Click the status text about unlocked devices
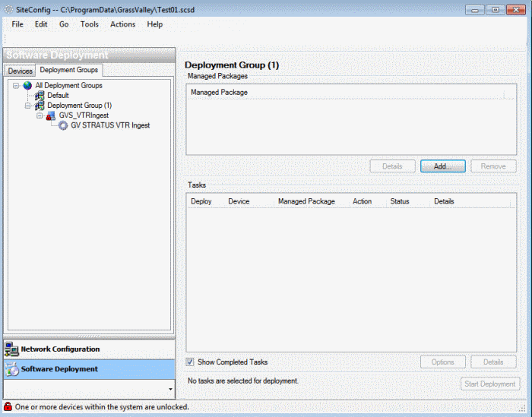 click(102, 406)
